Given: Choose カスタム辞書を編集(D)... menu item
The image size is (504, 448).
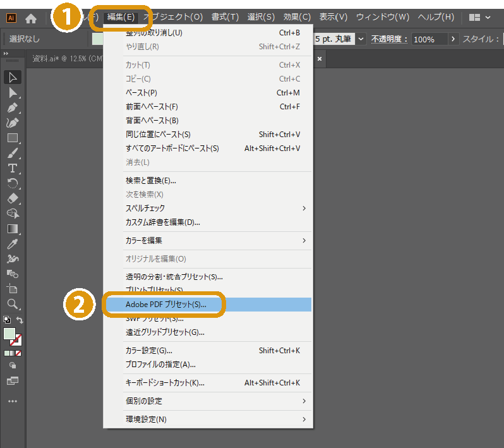Looking at the screenshot, I should tap(208, 222).
